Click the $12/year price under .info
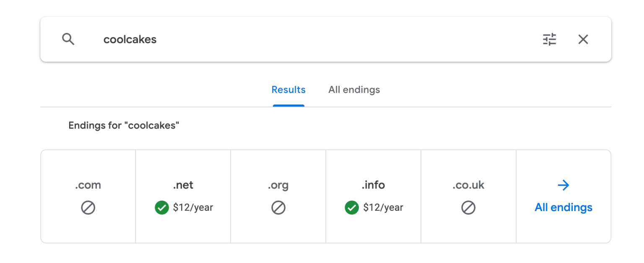Screen dimensions: 644x263 coord(383,207)
